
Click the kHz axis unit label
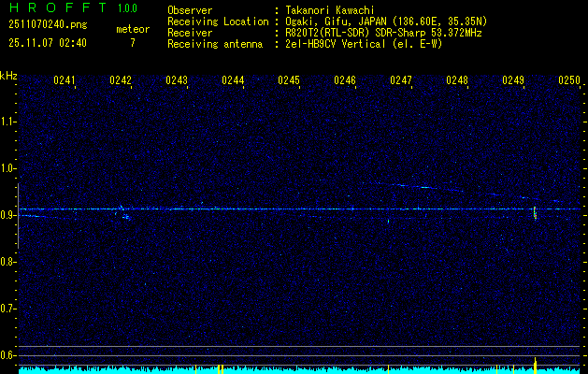pos(8,75)
